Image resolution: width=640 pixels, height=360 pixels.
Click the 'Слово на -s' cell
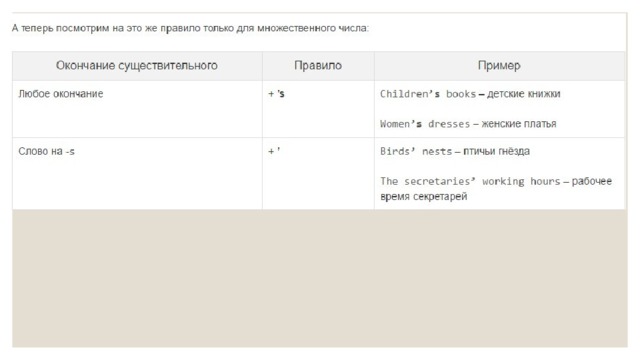click(x=137, y=173)
